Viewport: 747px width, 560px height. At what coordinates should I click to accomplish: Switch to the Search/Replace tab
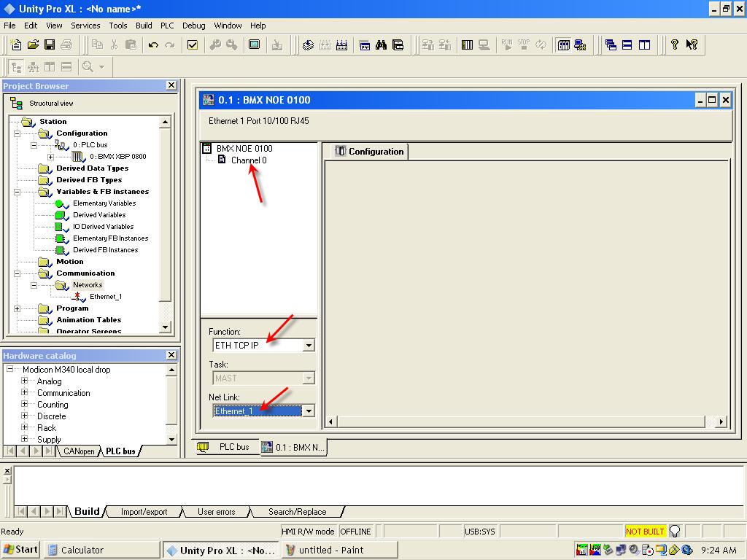click(x=298, y=512)
